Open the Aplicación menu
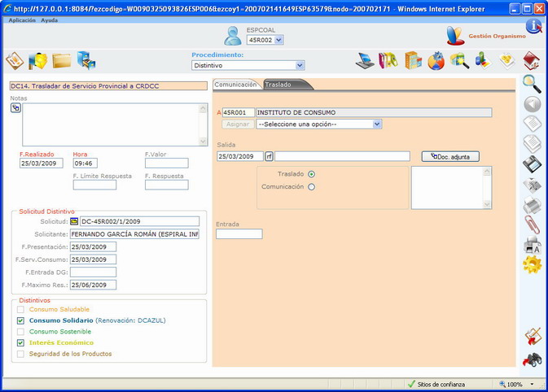 [x=22, y=20]
